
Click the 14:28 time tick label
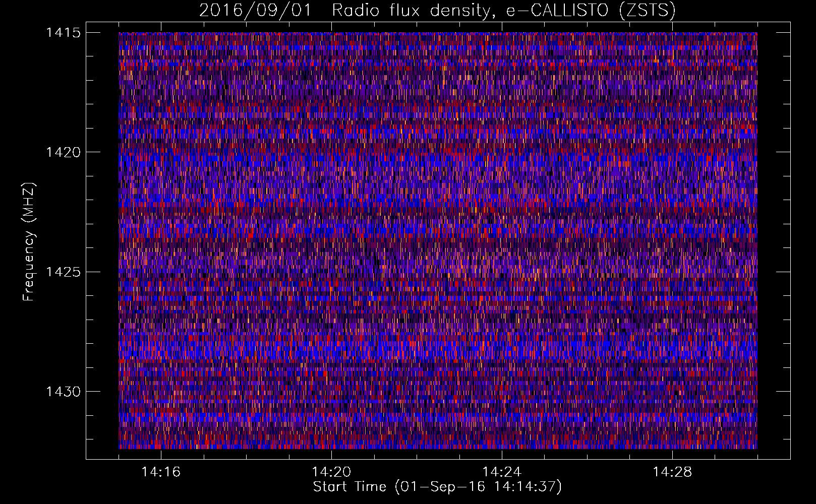point(672,472)
